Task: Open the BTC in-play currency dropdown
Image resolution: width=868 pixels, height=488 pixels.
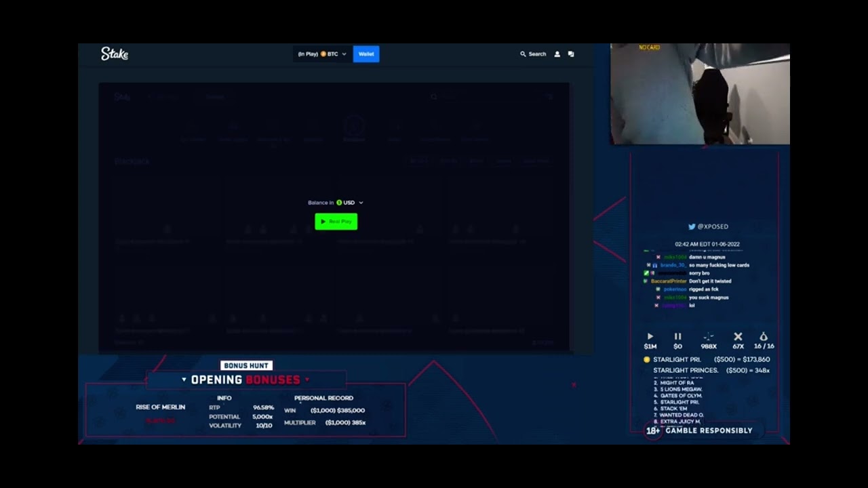Action: (x=322, y=54)
